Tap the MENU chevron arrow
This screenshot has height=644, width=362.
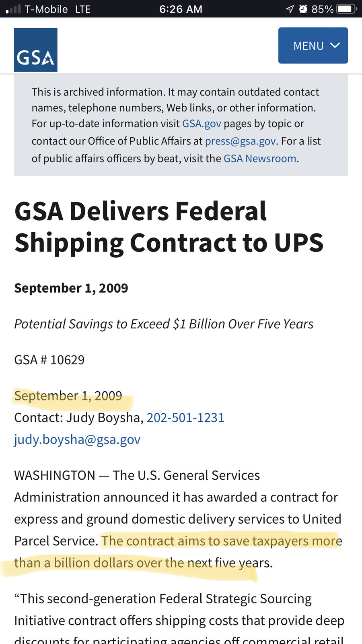(335, 45)
